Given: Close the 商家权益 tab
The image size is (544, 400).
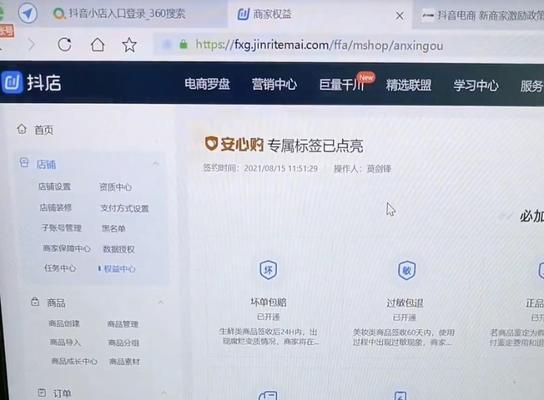Looking at the screenshot, I should tap(400, 15).
